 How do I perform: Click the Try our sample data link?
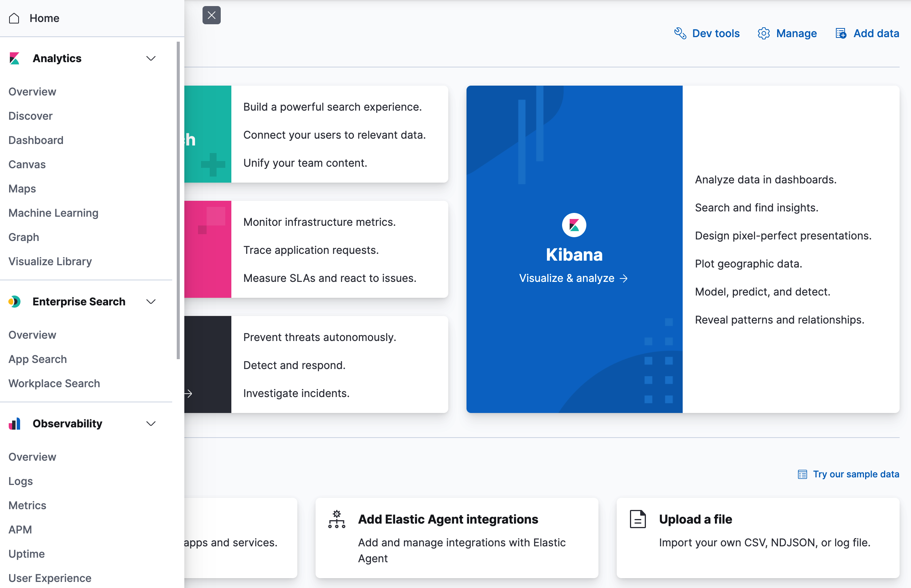(856, 474)
